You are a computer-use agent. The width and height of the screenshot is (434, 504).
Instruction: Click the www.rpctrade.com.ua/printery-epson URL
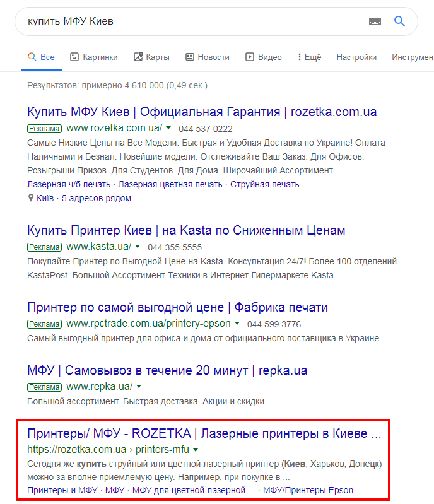click(x=148, y=324)
